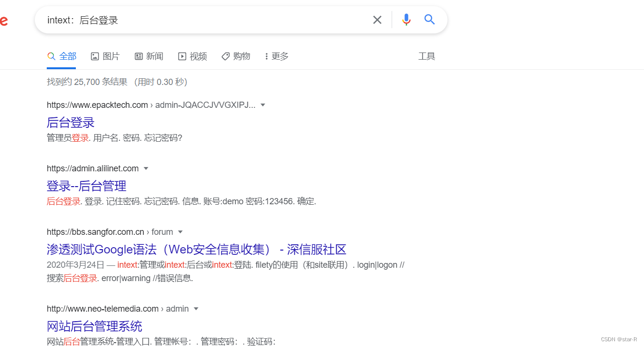Open the 网站后台管理系统 result link
This screenshot has width=644, height=346.
click(94, 326)
